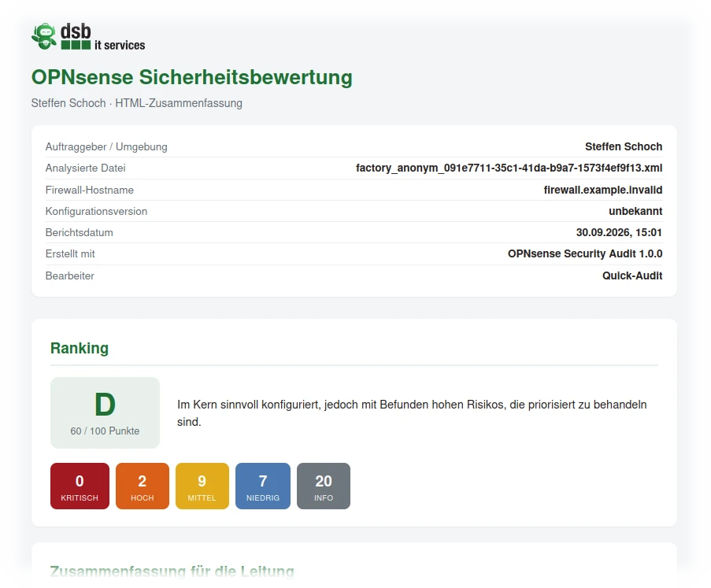Click the Erstellt mit label

70,254
